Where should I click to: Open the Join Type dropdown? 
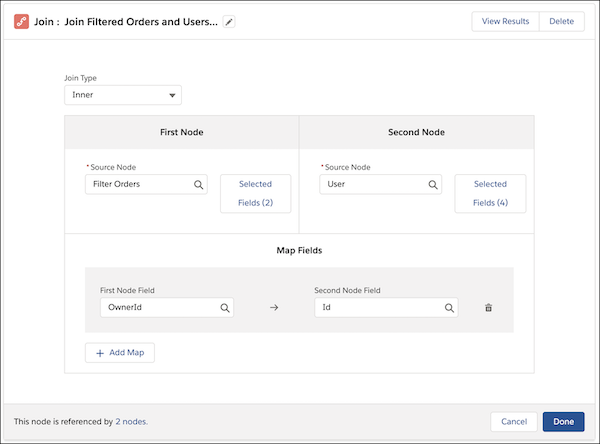123,95
